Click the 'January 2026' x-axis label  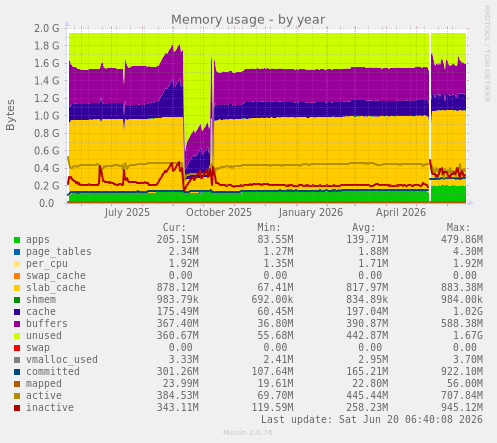311,212
